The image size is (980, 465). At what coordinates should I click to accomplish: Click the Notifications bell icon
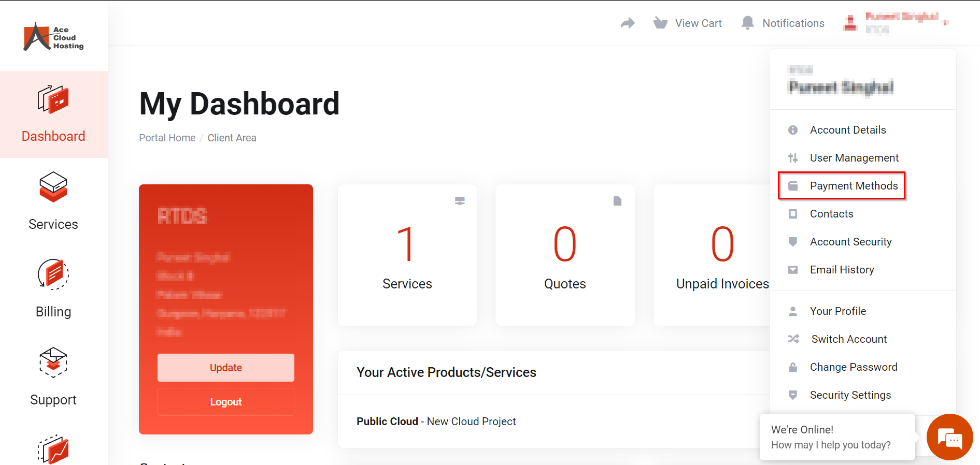pos(747,23)
